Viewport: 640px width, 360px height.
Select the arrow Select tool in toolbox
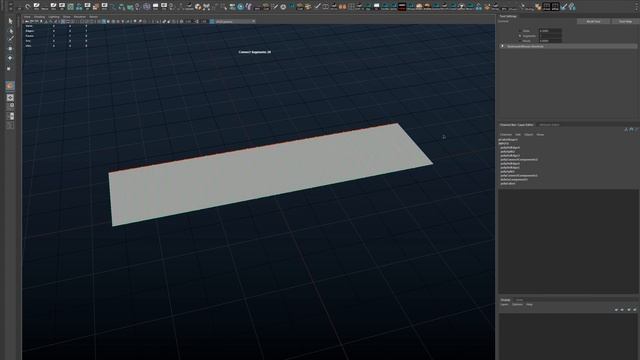[11, 21]
